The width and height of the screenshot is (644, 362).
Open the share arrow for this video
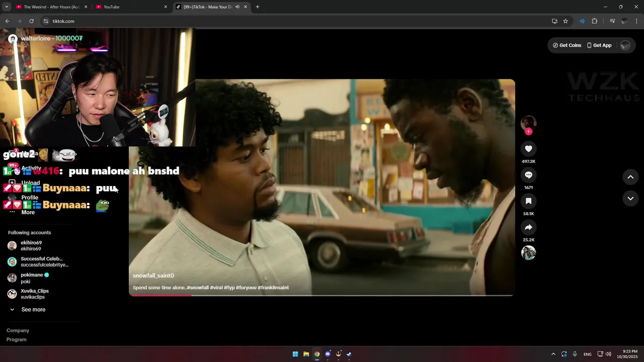pos(528,227)
